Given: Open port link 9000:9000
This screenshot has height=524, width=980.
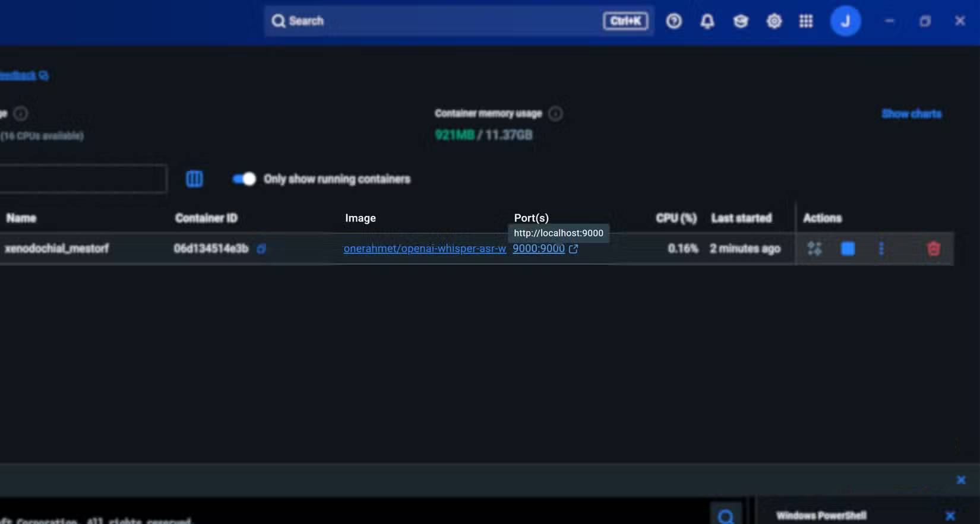Looking at the screenshot, I should point(539,249).
